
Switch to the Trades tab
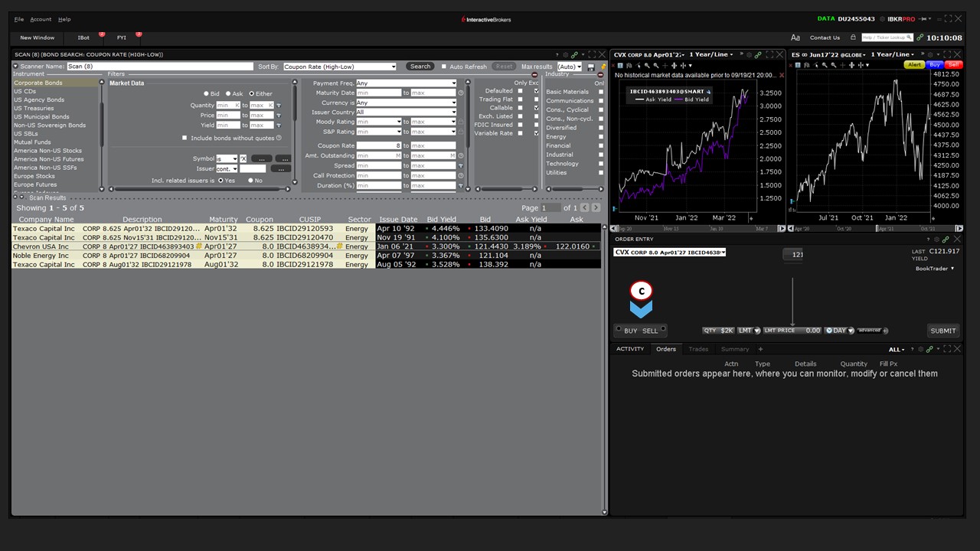698,349
